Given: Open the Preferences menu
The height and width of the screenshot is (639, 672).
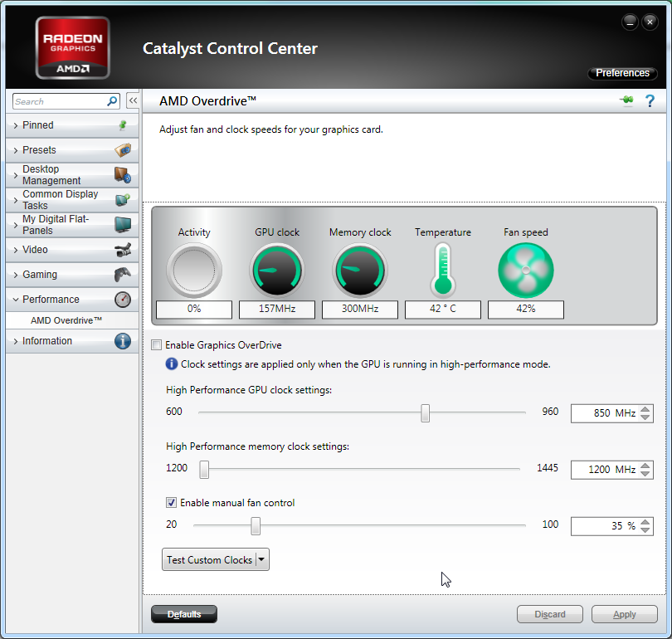Looking at the screenshot, I should pyautogui.click(x=622, y=73).
